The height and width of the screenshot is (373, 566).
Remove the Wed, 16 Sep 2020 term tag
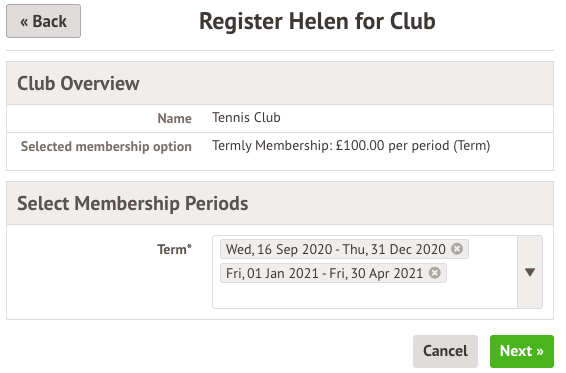coord(457,249)
